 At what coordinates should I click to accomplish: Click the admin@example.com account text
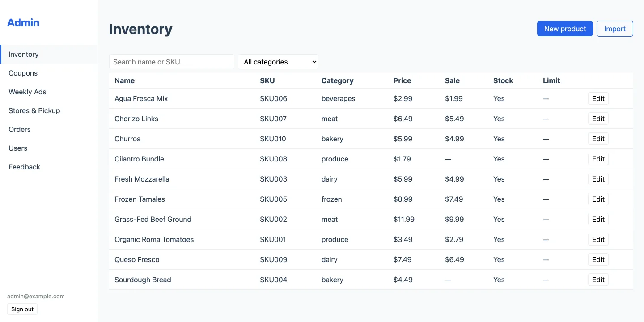click(36, 296)
